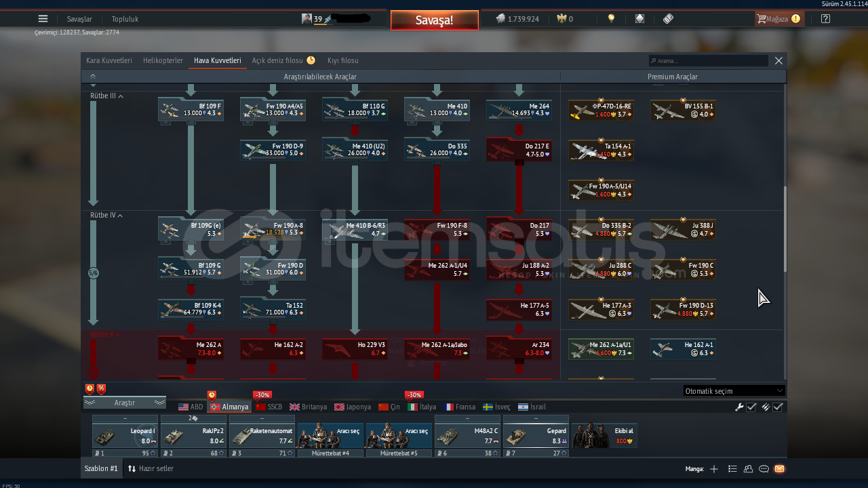The height and width of the screenshot is (488, 868).
Task: Collapse the Rütbe III section
Action: pos(106,96)
